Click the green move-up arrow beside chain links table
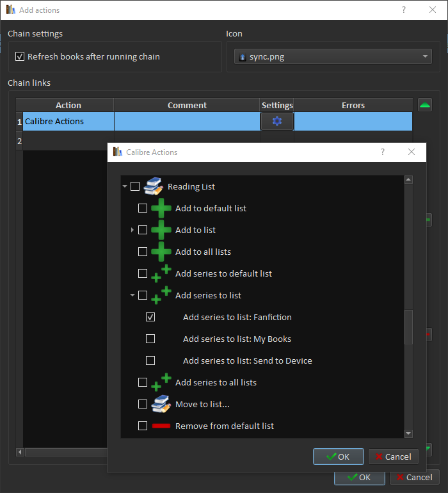The image size is (448, 493). [425, 105]
